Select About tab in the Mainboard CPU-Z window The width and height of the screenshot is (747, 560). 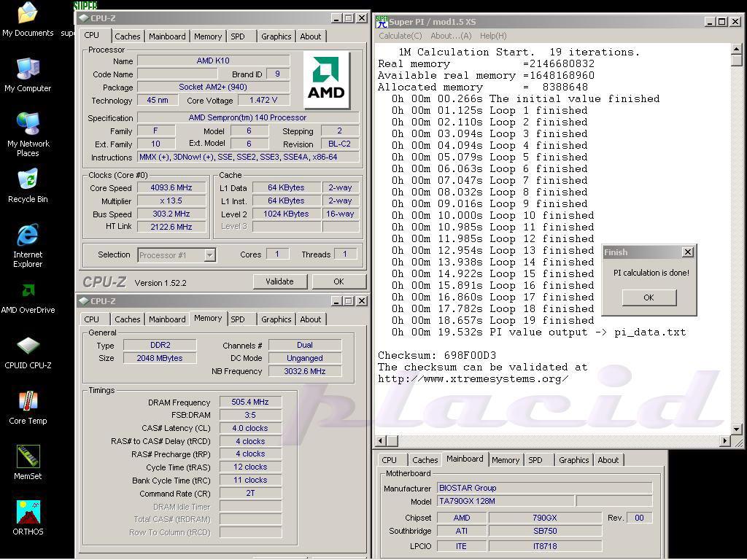click(x=608, y=460)
